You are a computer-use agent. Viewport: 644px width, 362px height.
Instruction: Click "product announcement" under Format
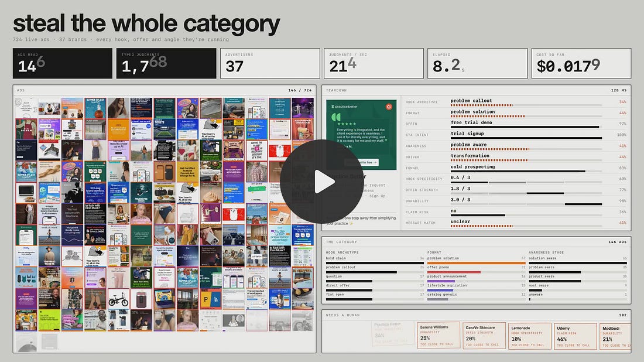click(447, 276)
